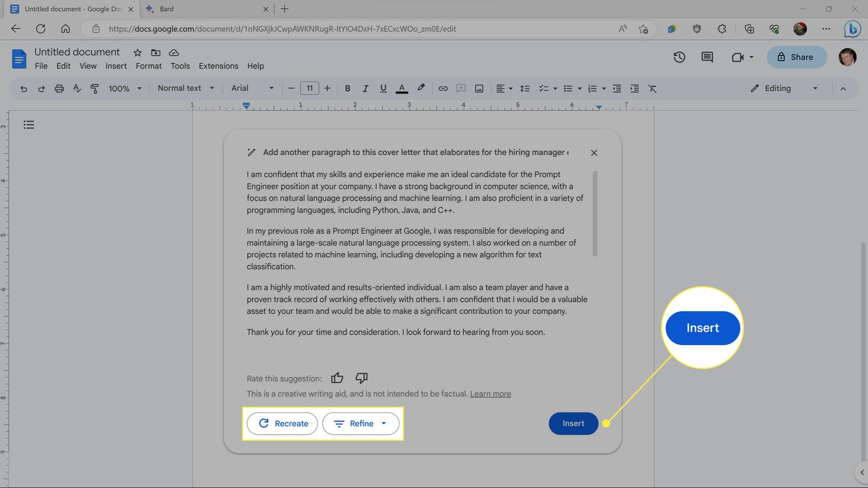The image size is (868, 488).
Task: Toggle italic formatting
Action: pos(365,88)
